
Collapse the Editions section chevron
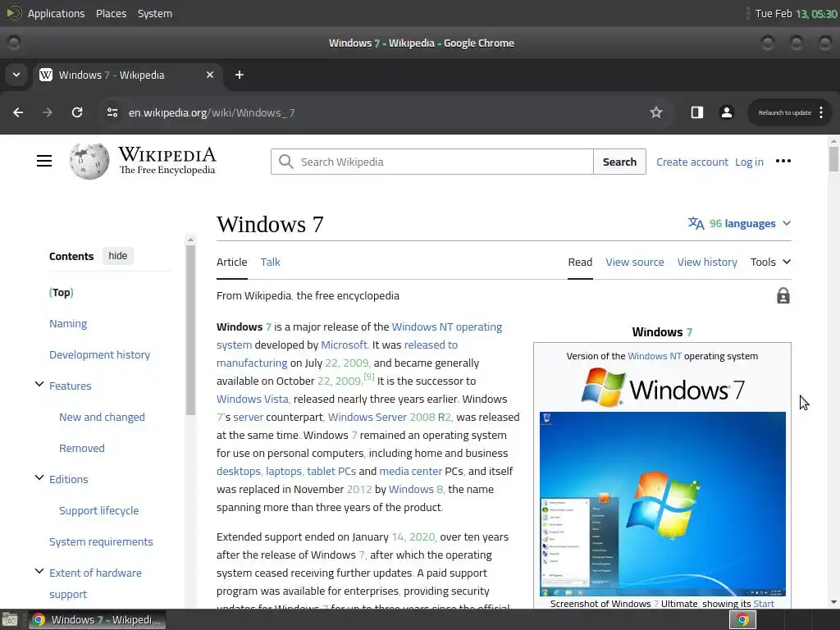(x=39, y=477)
